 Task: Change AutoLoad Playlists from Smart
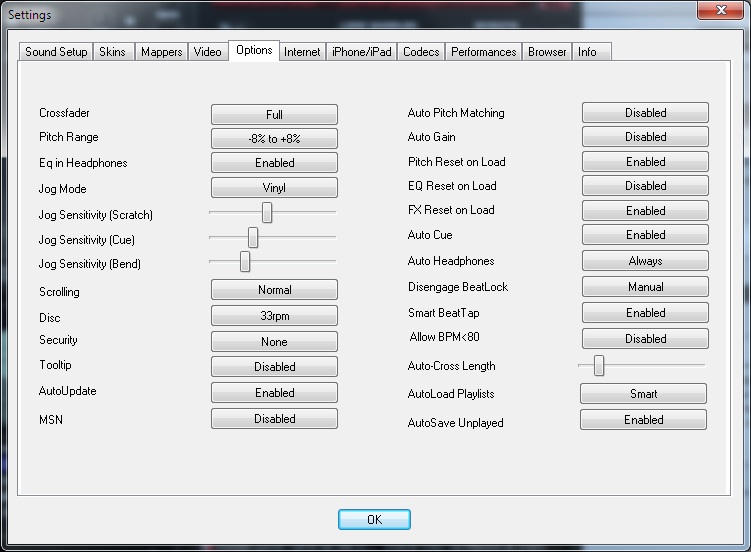(x=643, y=394)
